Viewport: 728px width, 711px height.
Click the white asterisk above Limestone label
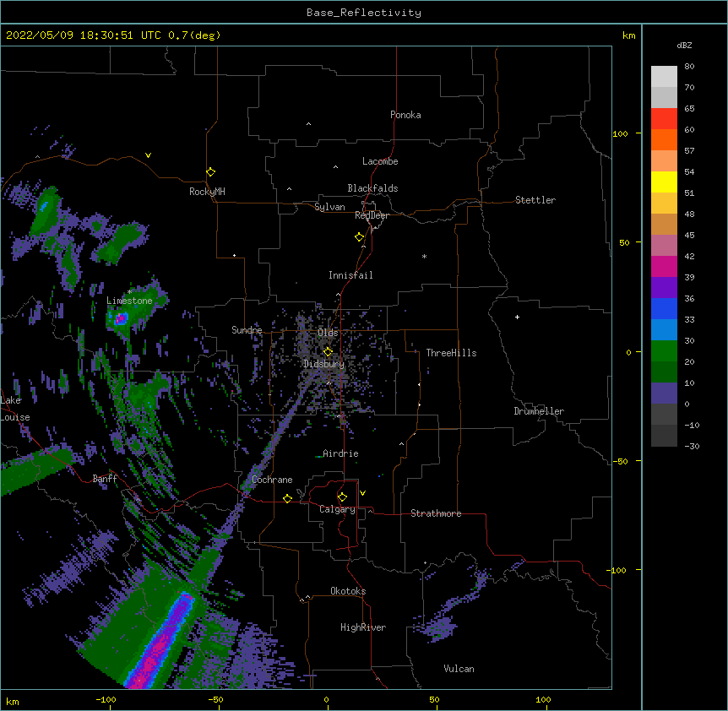[129, 291]
